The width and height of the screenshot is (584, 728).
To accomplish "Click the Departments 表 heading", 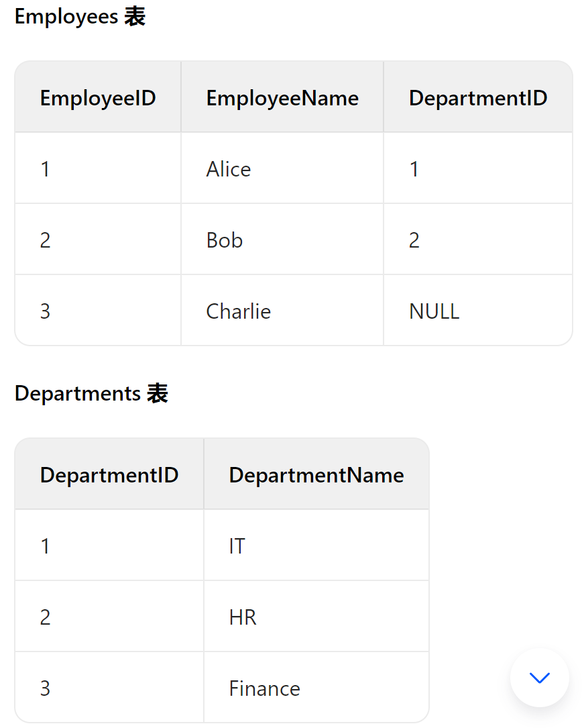I will click(x=91, y=393).
